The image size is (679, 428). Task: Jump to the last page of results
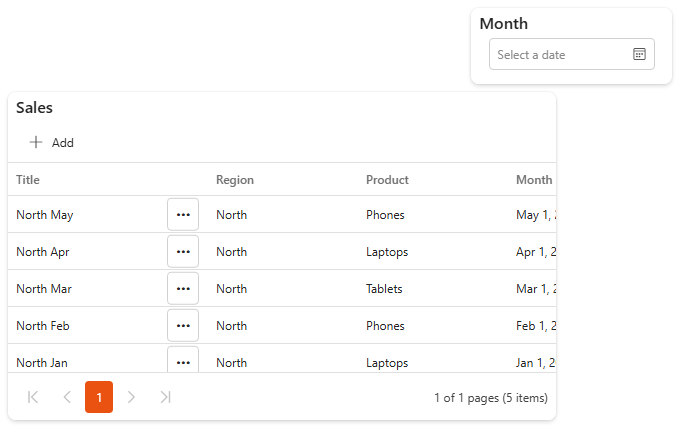[x=165, y=397]
